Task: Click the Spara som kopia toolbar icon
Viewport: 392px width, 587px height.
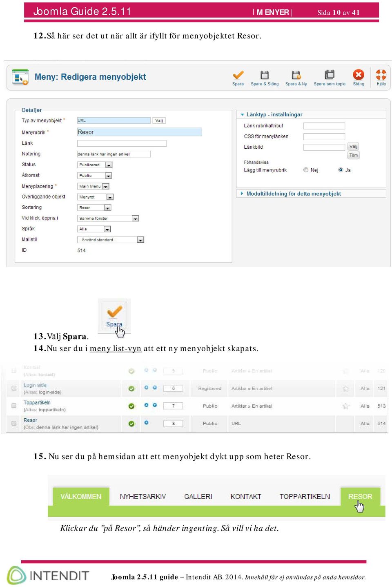Action: coord(330,78)
